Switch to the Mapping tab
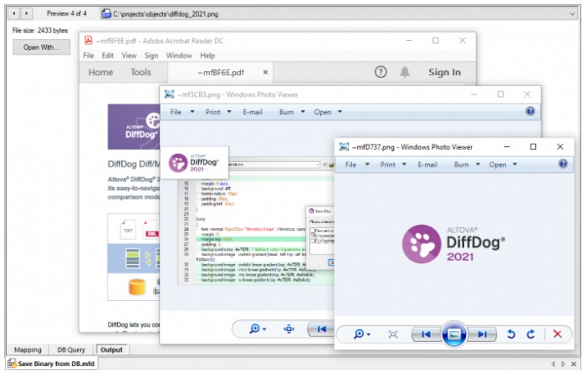Viewport: 588px width, 376px height. coord(28,350)
